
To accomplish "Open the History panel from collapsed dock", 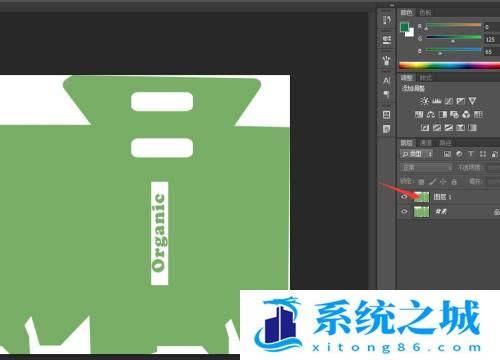I will pos(387,20).
